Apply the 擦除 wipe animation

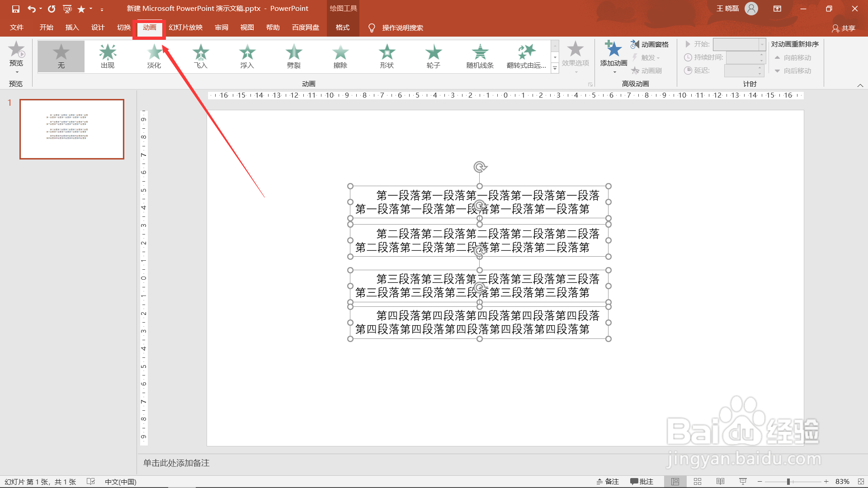(340, 56)
